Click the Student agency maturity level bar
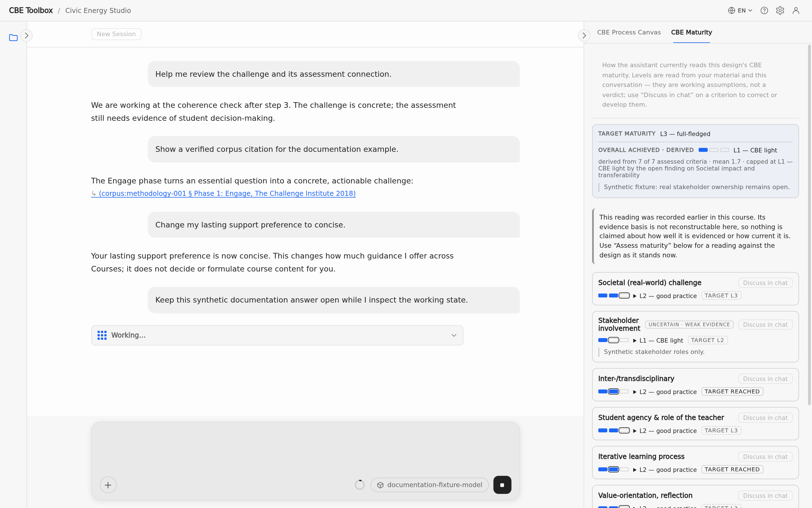Viewport: 812px width, 508px height. tap(614, 431)
